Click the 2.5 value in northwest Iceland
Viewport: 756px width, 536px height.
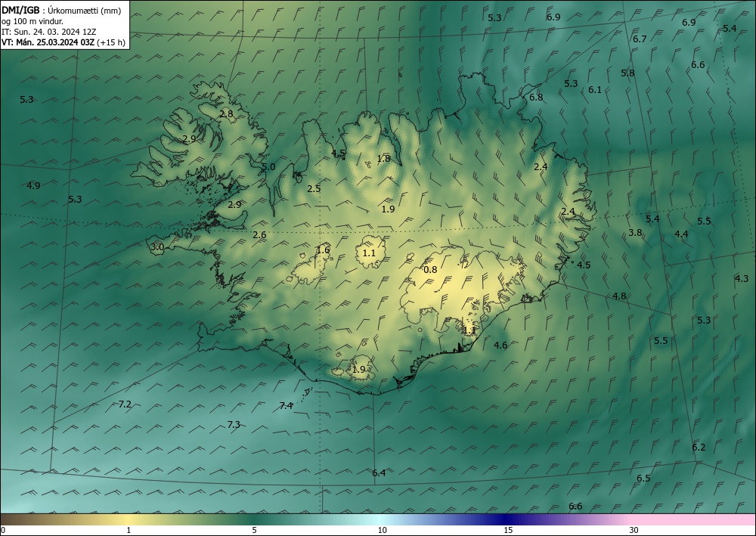pos(314,188)
